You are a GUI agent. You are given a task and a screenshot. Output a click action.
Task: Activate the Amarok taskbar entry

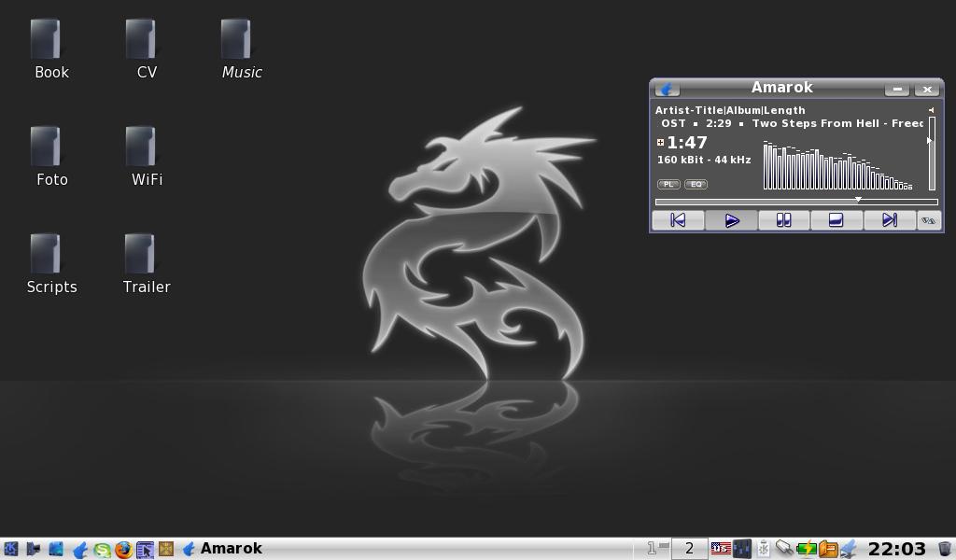pyautogui.click(x=222, y=549)
